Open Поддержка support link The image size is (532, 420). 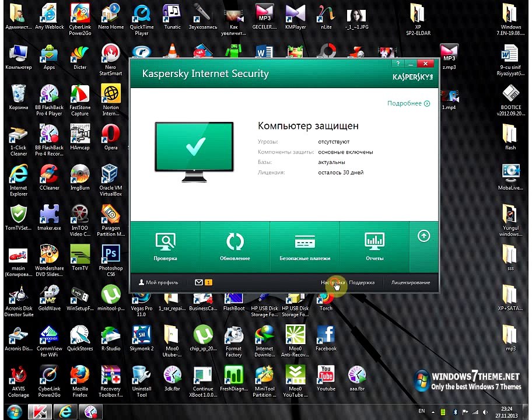362,282
